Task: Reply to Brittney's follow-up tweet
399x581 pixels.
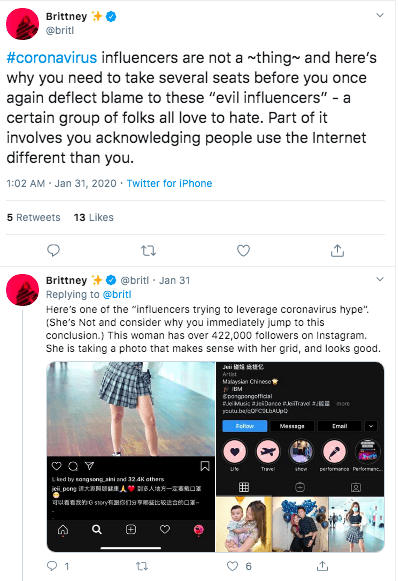Action: tap(52, 566)
